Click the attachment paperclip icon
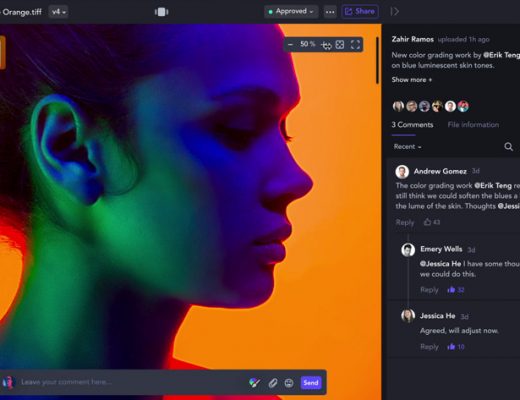 273,383
